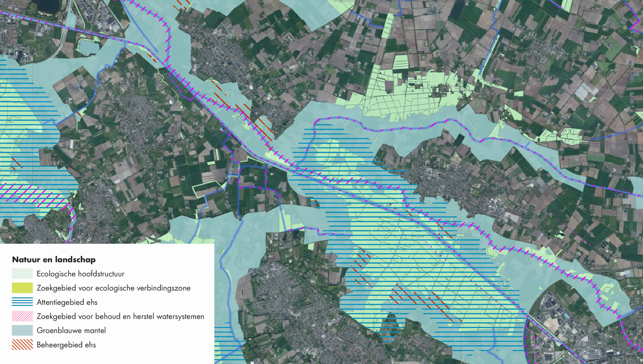Click the magenta-hatched watersystemen legend swatch

click(x=22, y=316)
